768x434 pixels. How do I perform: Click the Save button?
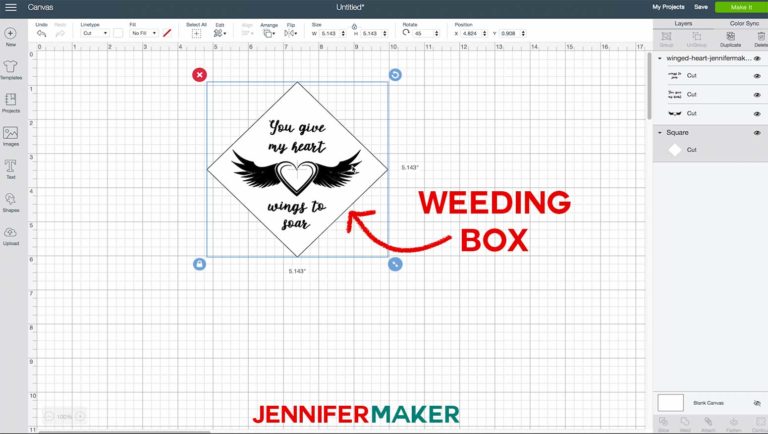click(701, 7)
